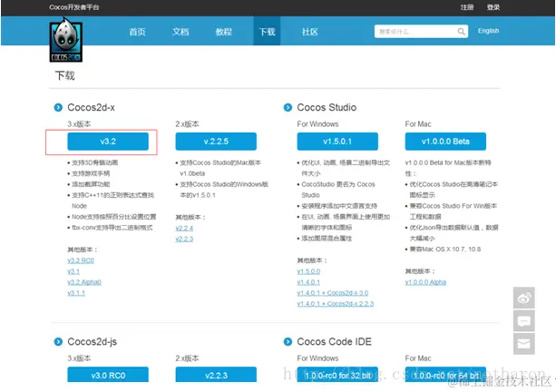Switch language to English
This screenshot has height=392, width=556.
pos(488,31)
